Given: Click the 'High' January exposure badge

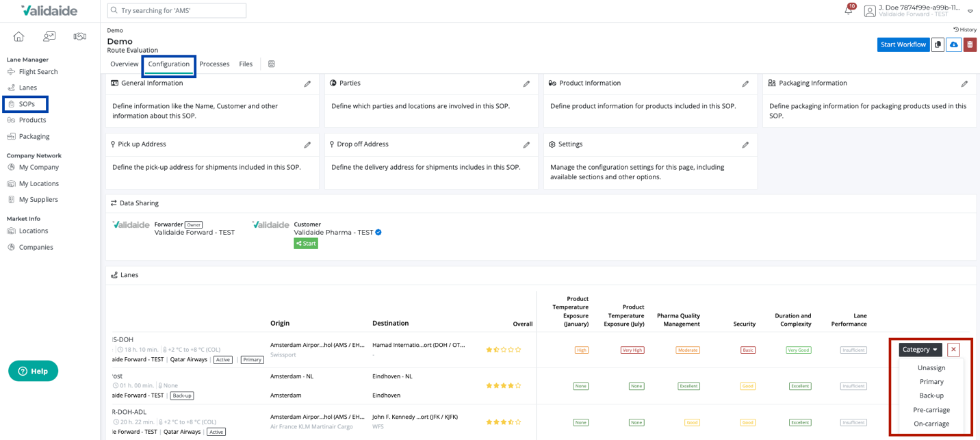Looking at the screenshot, I should 581,350.
